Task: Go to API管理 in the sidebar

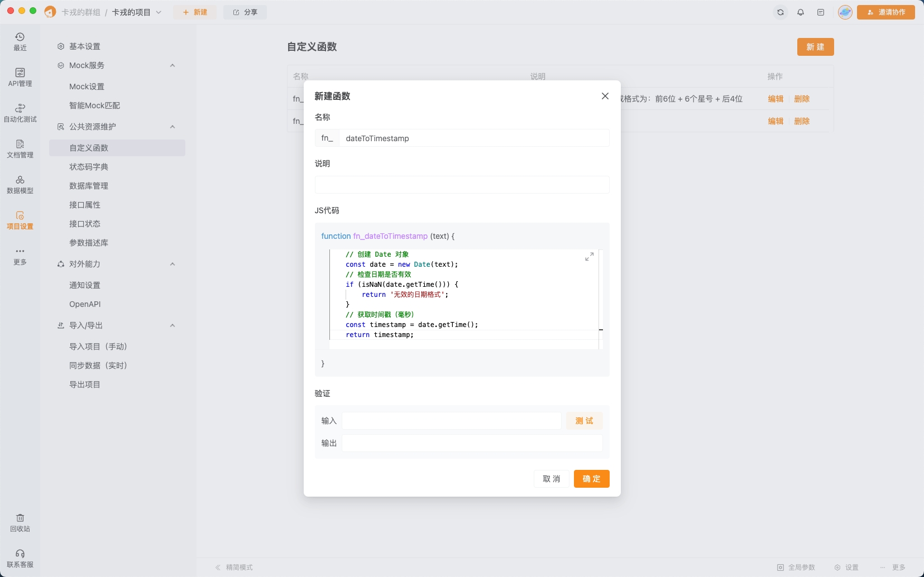Action: (x=20, y=78)
